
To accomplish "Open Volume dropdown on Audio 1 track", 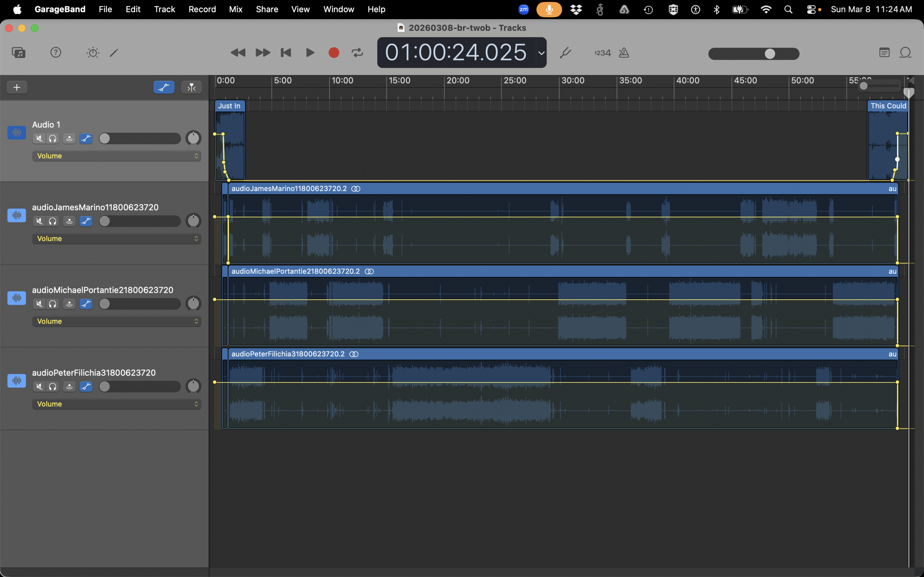I will tap(117, 156).
